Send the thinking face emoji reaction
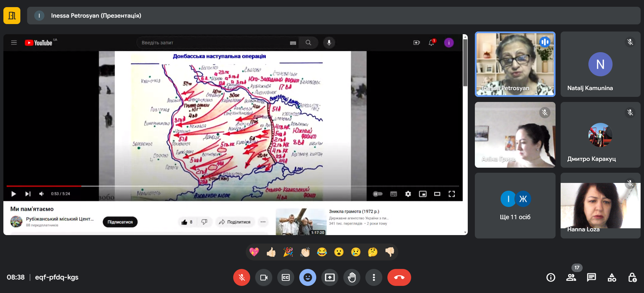Image resolution: width=644 pixels, height=293 pixels. (x=373, y=252)
